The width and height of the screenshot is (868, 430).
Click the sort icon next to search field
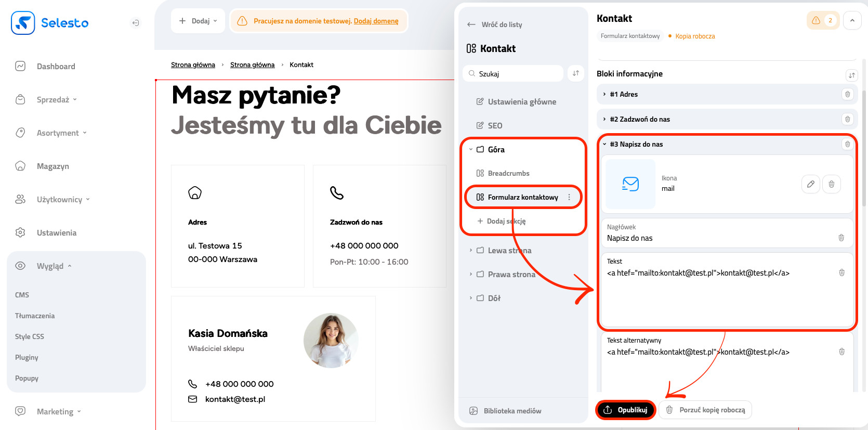pyautogui.click(x=575, y=73)
